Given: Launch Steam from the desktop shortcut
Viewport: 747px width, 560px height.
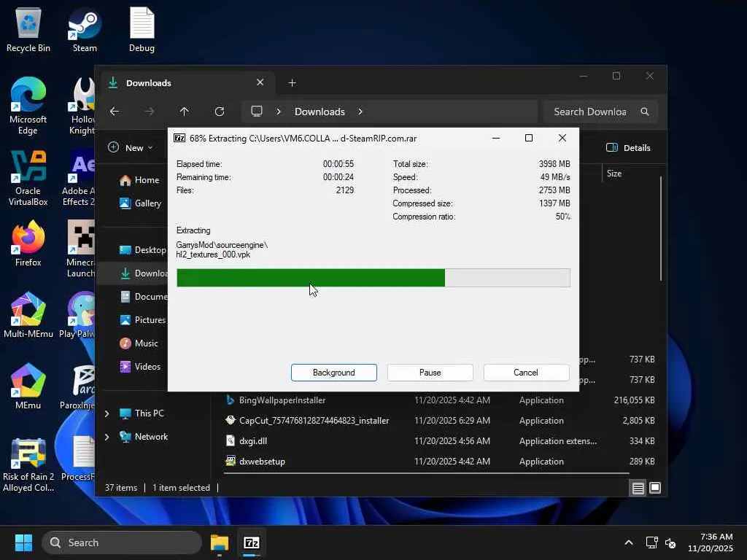Looking at the screenshot, I should [85, 29].
